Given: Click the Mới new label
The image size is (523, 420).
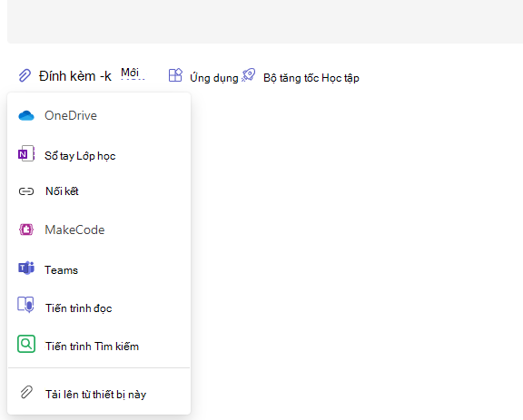Looking at the screenshot, I should (x=130, y=73).
